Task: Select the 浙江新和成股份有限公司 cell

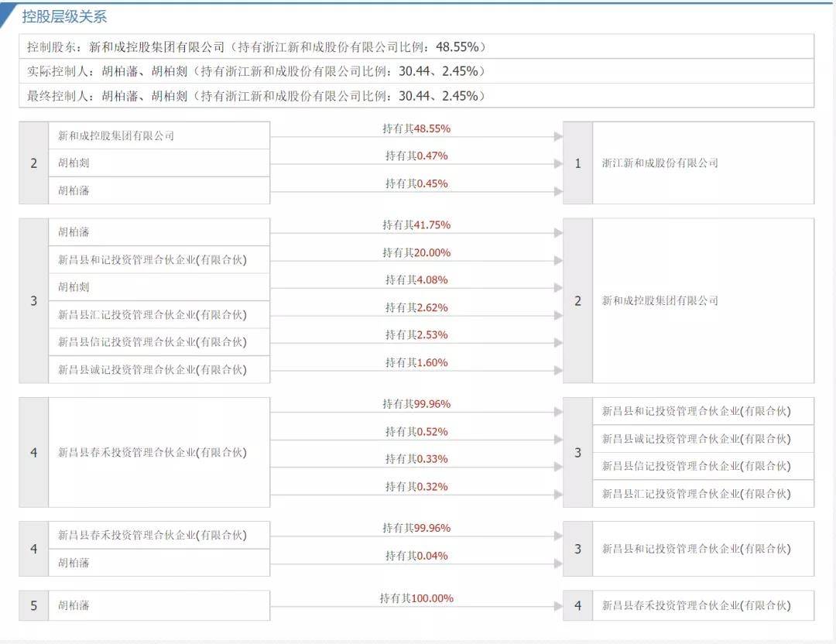Action: point(703,163)
